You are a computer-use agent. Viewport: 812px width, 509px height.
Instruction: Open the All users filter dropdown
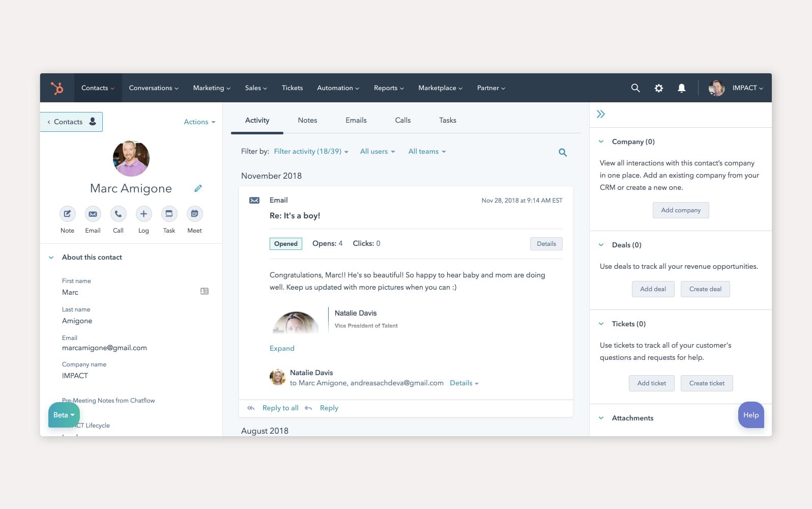point(378,151)
